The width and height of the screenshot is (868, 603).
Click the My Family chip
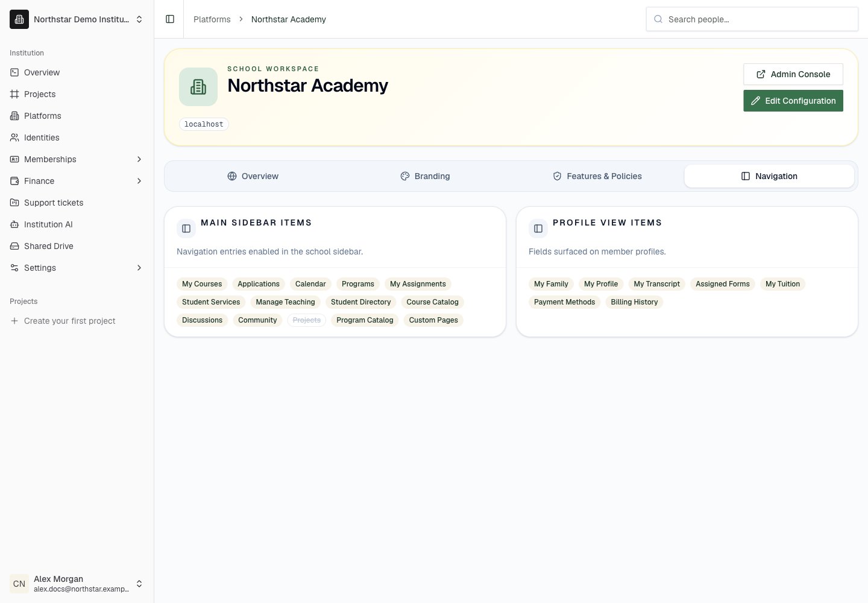click(551, 284)
